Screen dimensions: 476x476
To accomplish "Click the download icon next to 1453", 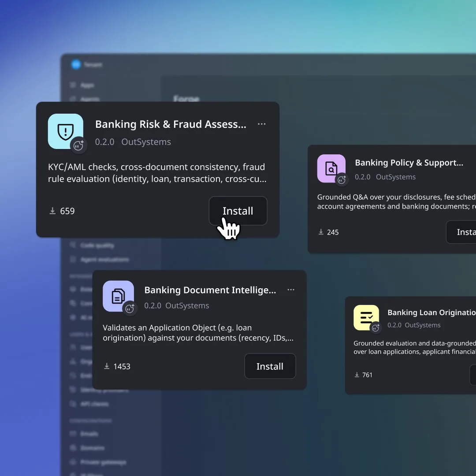I will [x=107, y=366].
